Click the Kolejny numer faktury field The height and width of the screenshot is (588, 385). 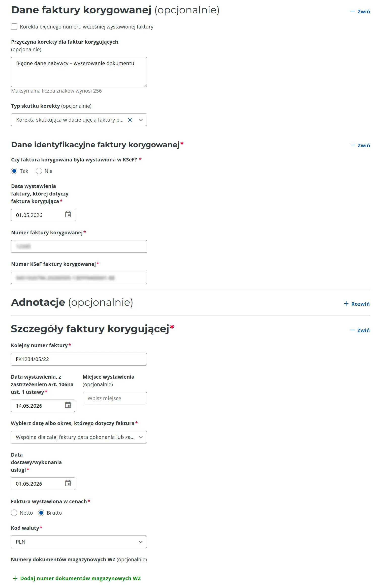(79, 359)
